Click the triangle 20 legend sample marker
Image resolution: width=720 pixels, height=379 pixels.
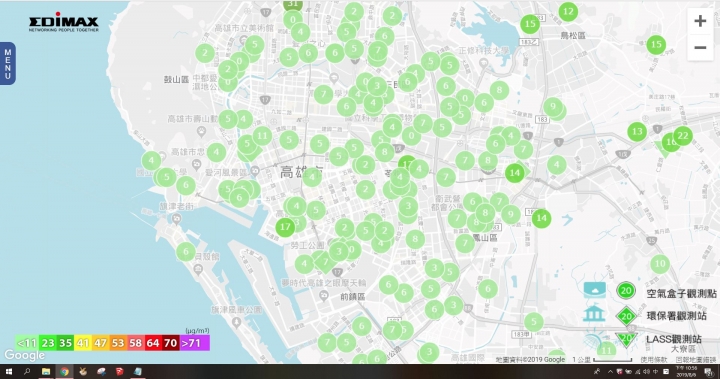[x=626, y=339]
